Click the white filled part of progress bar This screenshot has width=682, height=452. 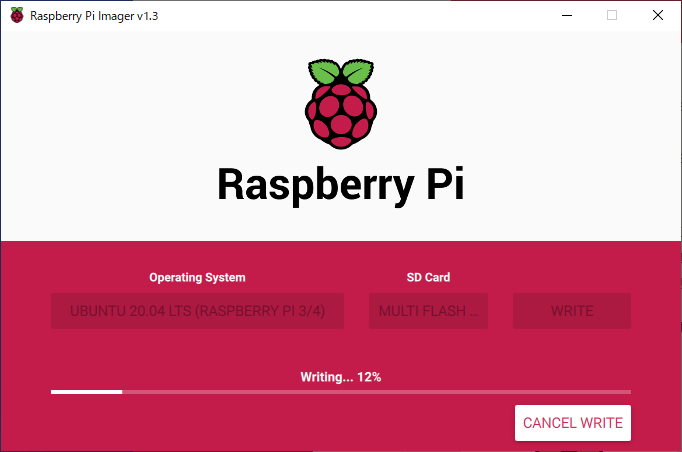pos(86,392)
